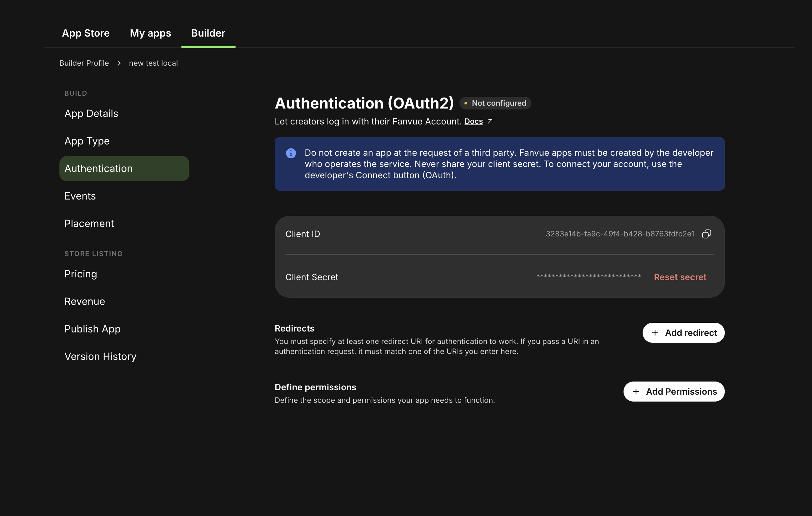The height and width of the screenshot is (516, 812).
Task: Open the Pricing section
Action: point(124,274)
